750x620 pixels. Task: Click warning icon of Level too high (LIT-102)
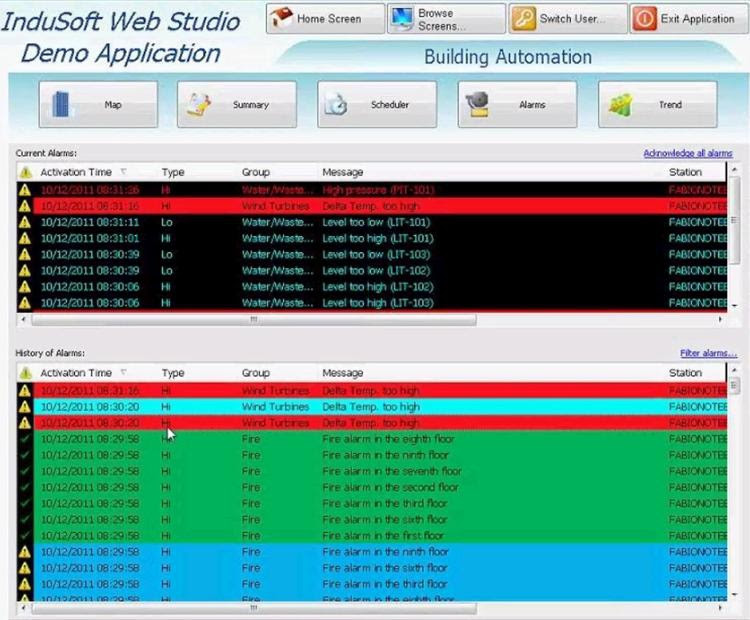click(x=25, y=287)
